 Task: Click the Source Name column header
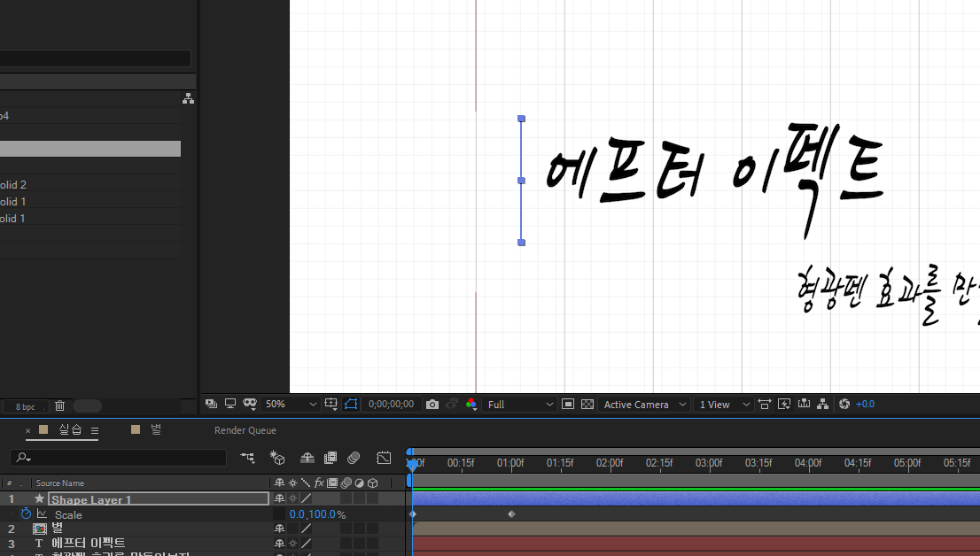(x=60, y=483)
